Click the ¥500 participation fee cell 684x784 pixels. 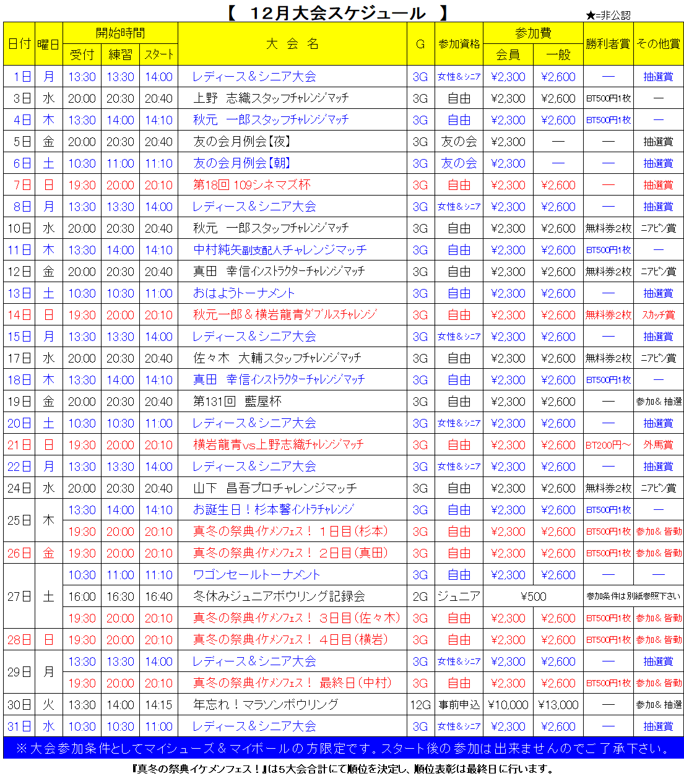[x=533, y=597]
